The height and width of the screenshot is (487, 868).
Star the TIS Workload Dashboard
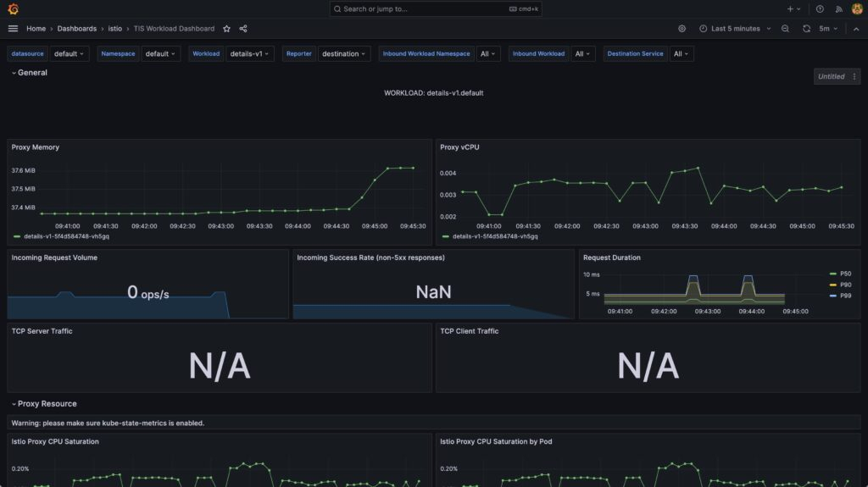click(226, 28)
